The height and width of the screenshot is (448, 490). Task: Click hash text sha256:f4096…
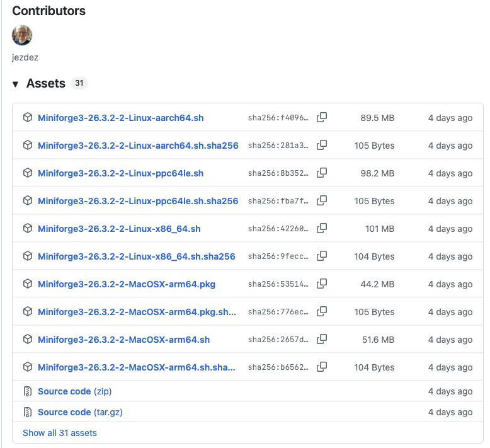[x=278, y=118]
